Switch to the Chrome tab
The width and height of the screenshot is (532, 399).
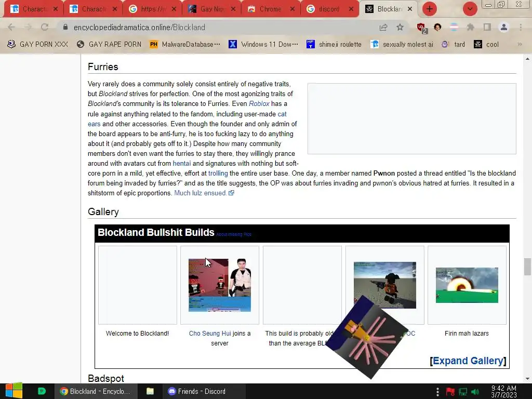270,9
